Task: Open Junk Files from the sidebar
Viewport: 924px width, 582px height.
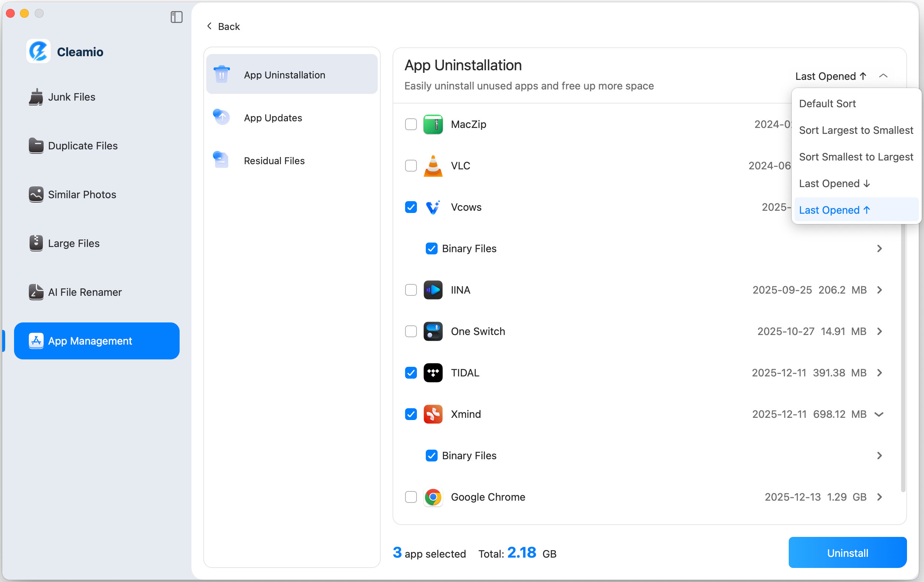Action: click(71, 97)
